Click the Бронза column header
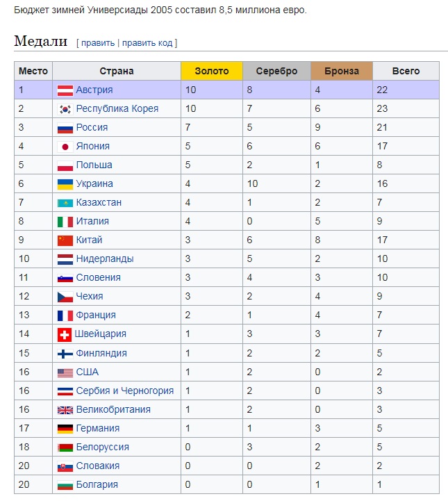The image size is (448, 501). click(x=342, y=71)
